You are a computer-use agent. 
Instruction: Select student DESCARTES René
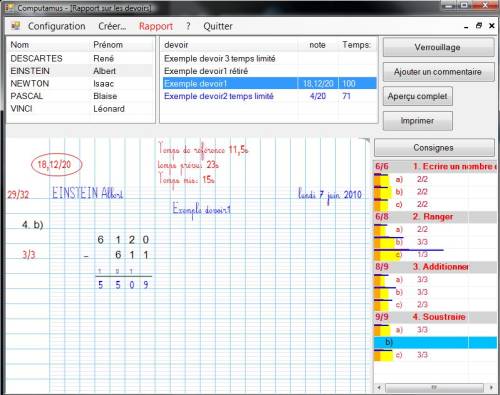click(80, 58)
